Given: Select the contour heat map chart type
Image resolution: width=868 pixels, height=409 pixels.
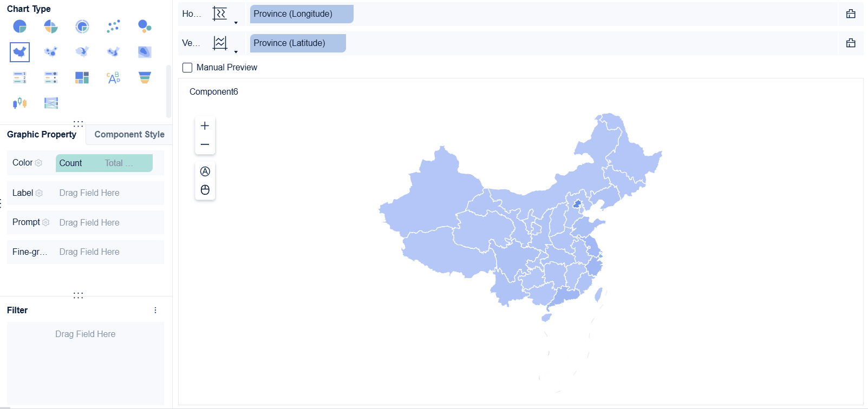Looking at the screenshot, I should 145,52.
